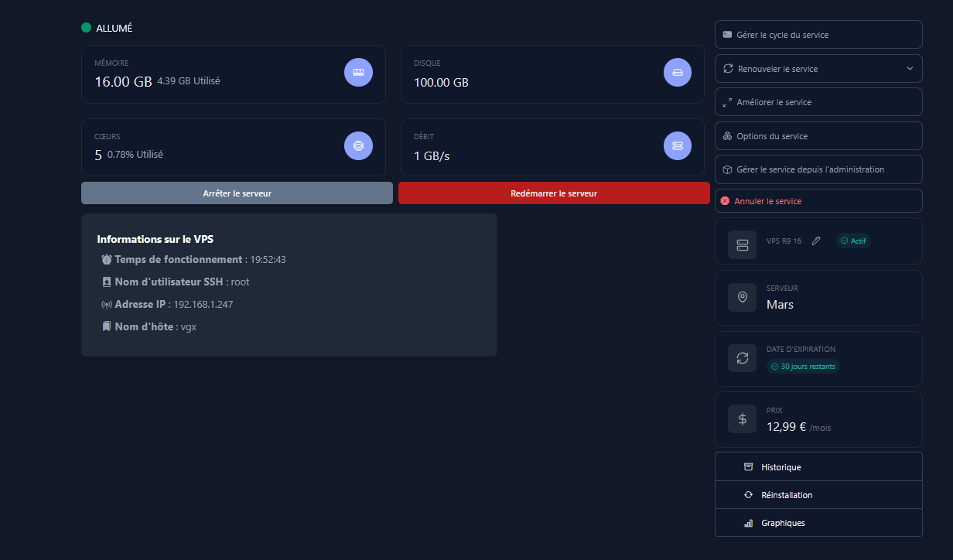Click the user badge icon beside Nom d'utilisateur SSH
The height and width of the screenshot is (560, 953).
click(107, 282)
